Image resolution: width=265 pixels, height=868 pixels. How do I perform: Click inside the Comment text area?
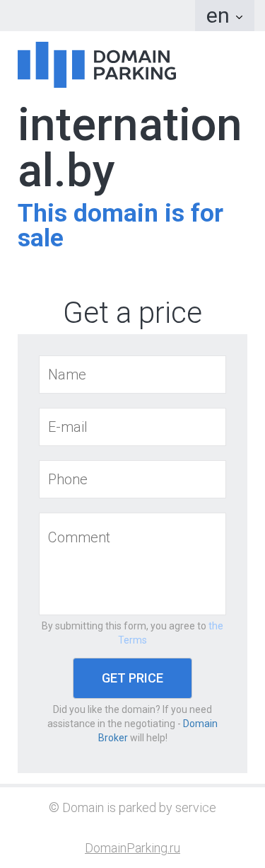[132, 564]
